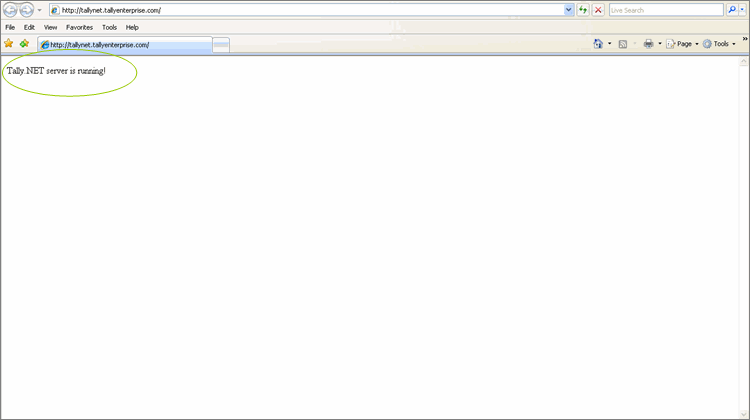Image resolution: width=750 pixels, height=420 pixels.
Task: Click the Print icon
Action: coord(649,44)
